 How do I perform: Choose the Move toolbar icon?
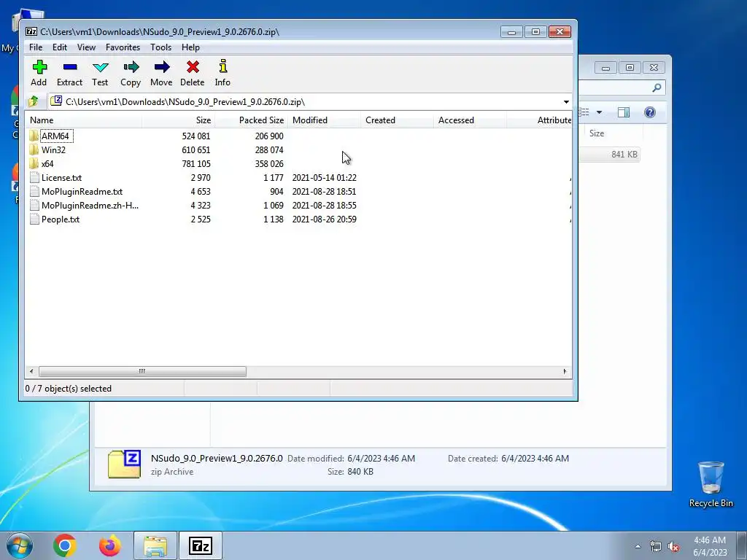point(161,67)
